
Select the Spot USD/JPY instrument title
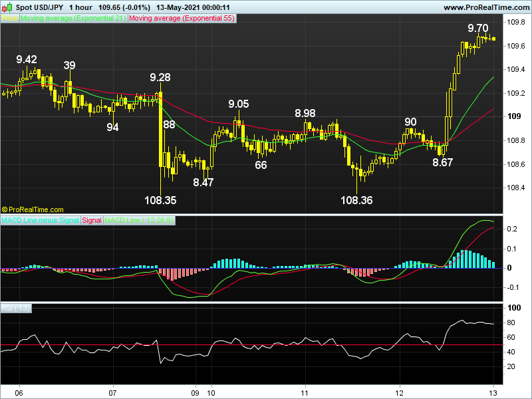(x=39, y=7)
